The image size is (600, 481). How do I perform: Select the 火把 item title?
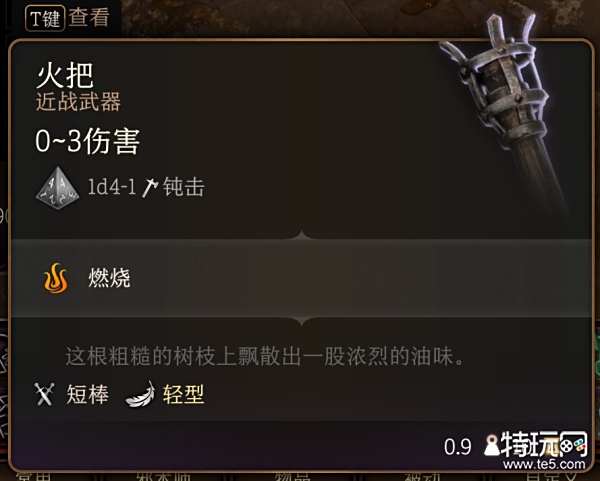click(65, 75)
